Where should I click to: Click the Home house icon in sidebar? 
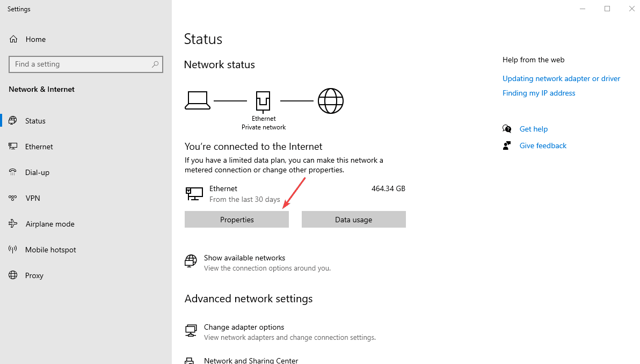[13, 39]
